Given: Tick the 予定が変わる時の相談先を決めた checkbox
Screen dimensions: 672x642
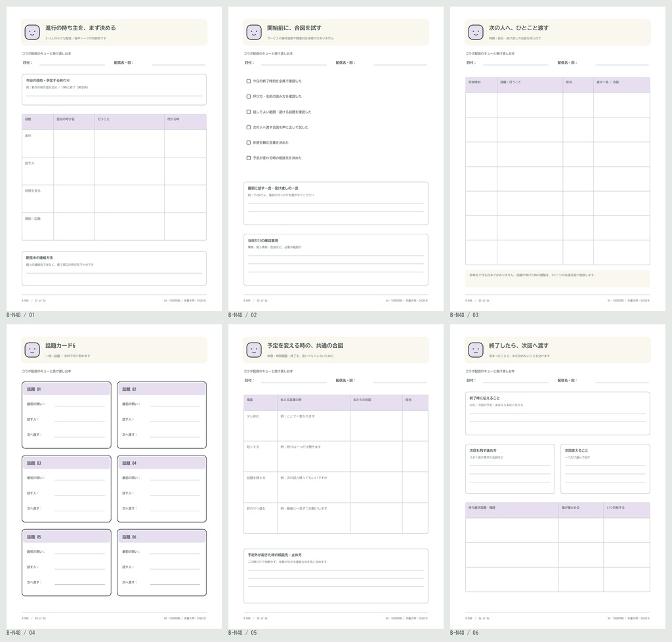Looking at the screenshot, I should (x=249, y=158).
